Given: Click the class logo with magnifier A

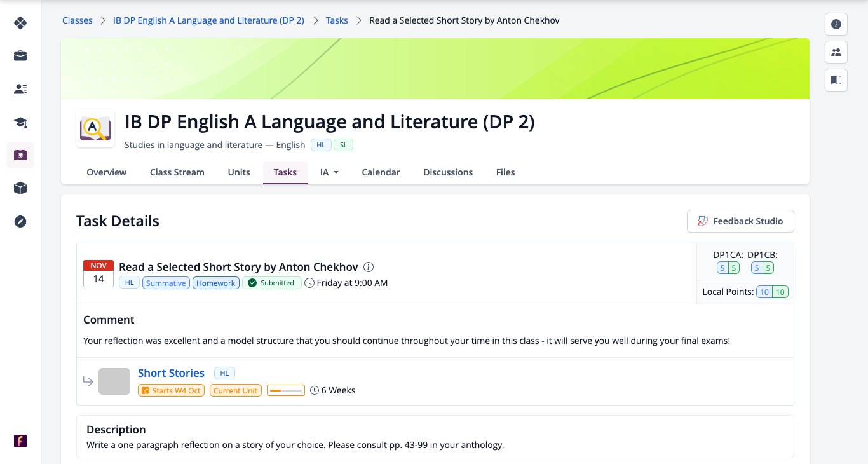Looking at the screenshot, I should [x=95, y=129].
